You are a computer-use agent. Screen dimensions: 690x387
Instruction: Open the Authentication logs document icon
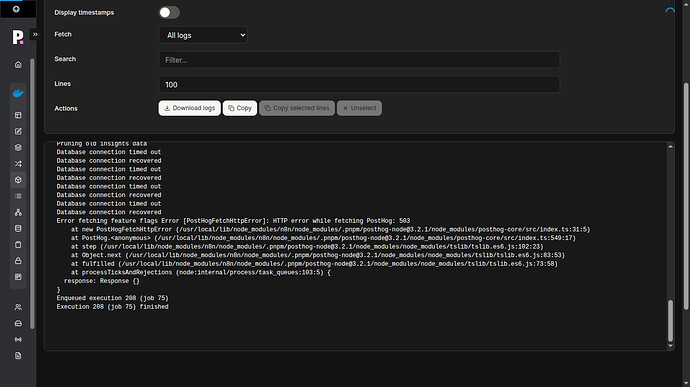click(18, 356)
